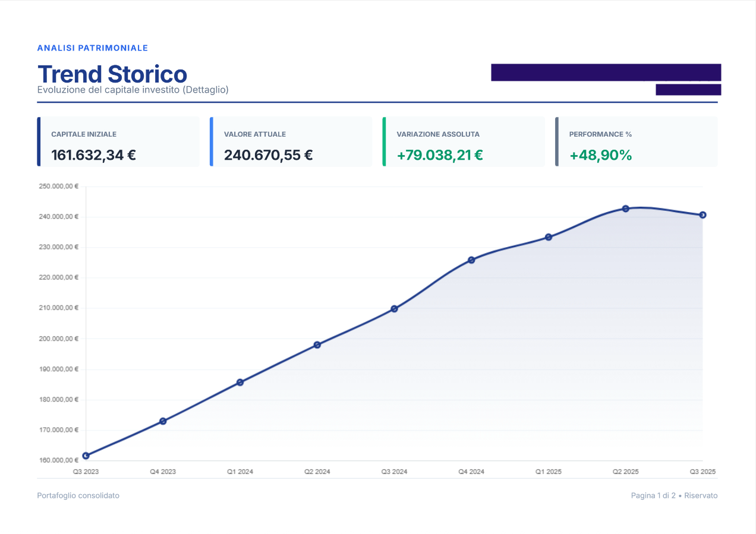Click the Q3 2025 x-axis label
756x534 pixels.
(703, 472)
